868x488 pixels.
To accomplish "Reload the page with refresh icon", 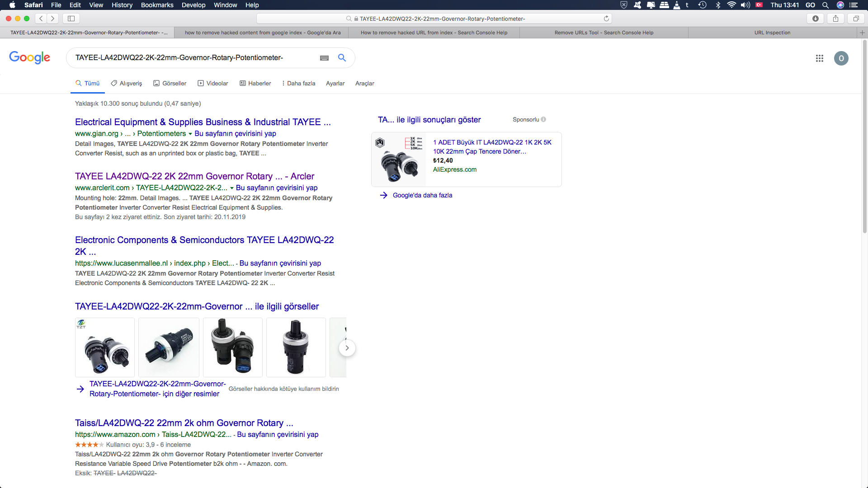I will 606,19.
